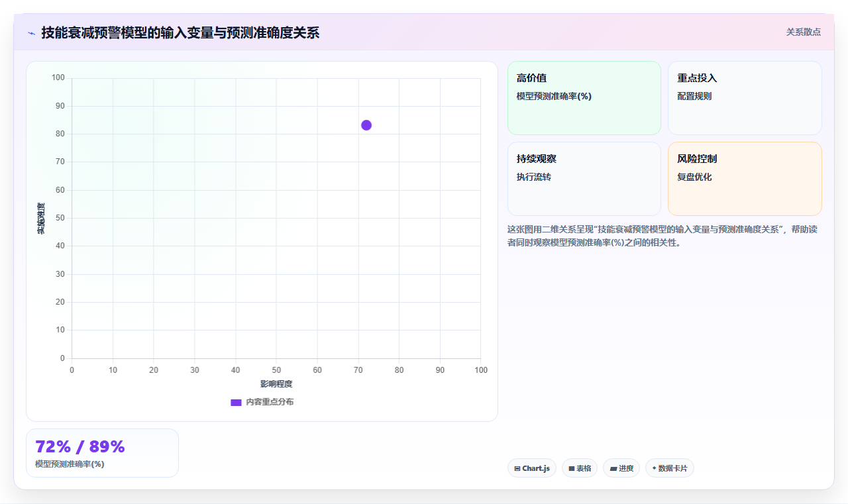
Task: Click the 表格 tag chip
Action: coord(580,468)
